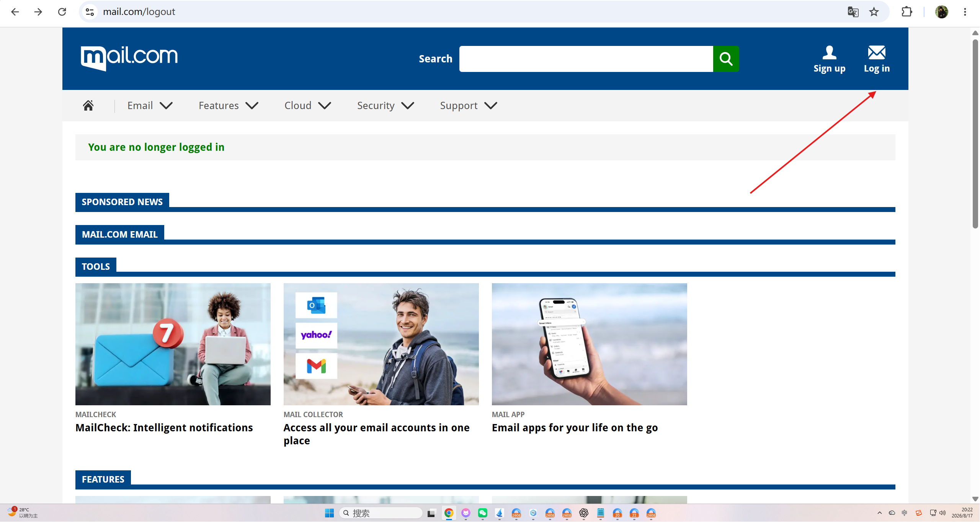Open the notepad app in taskbar
This screenshot has width=980, height=522.
[600, 513]
